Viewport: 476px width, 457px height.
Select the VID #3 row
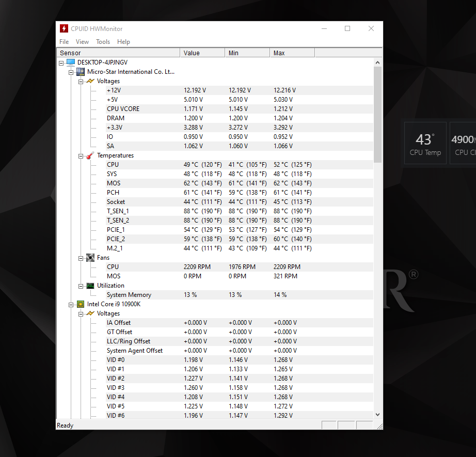(x=239, y=388)
